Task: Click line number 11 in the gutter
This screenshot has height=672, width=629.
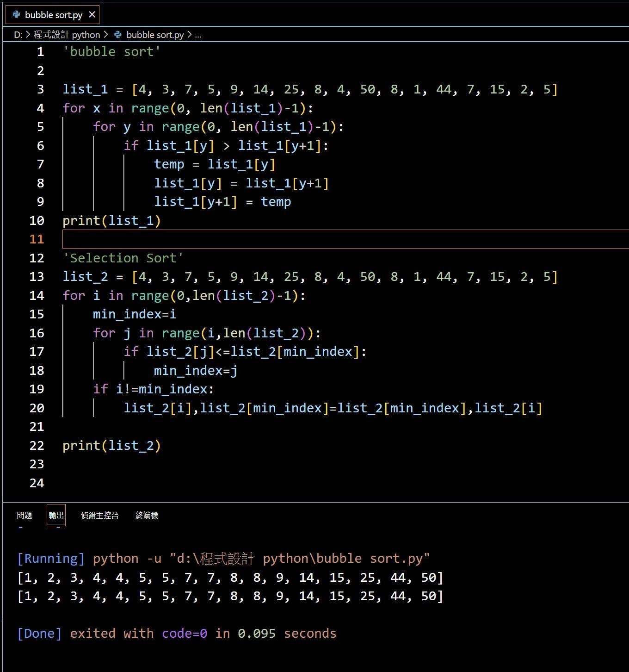Action: (x=37, y=239)
